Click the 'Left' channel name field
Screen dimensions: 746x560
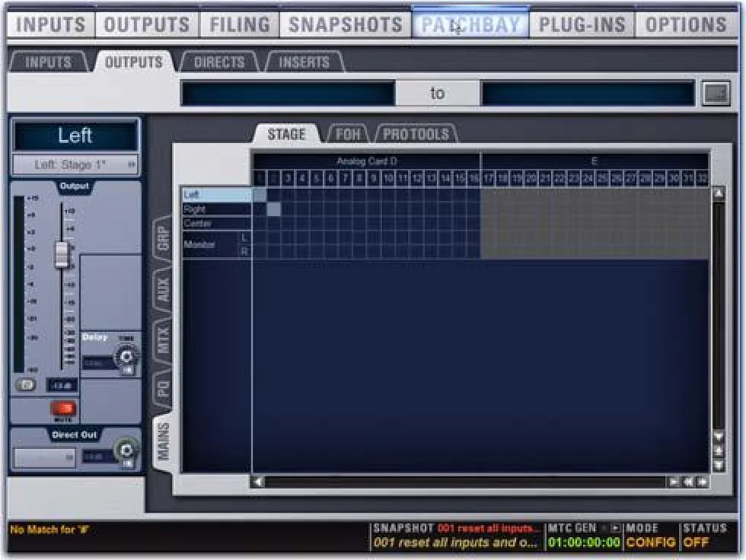point(75,135)
